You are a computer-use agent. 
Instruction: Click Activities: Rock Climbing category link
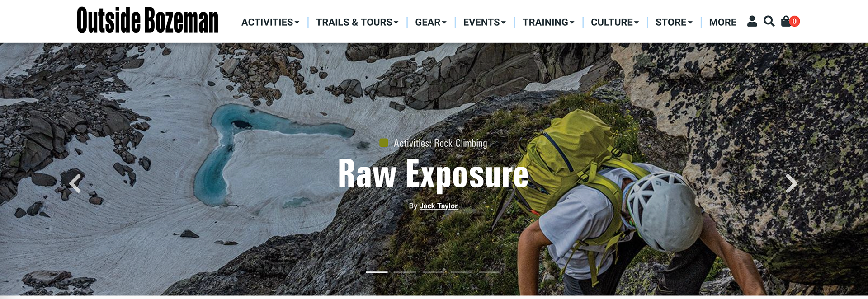440,143
